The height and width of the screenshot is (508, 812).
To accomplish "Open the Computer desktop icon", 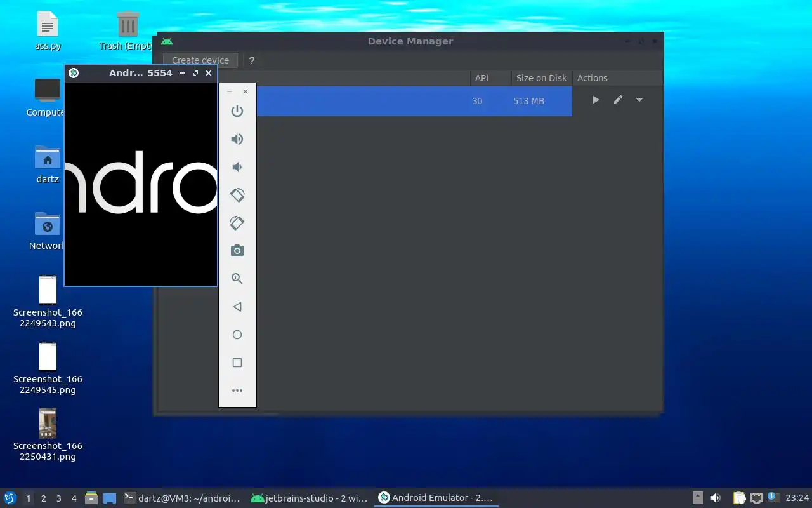I will [48, 98].
